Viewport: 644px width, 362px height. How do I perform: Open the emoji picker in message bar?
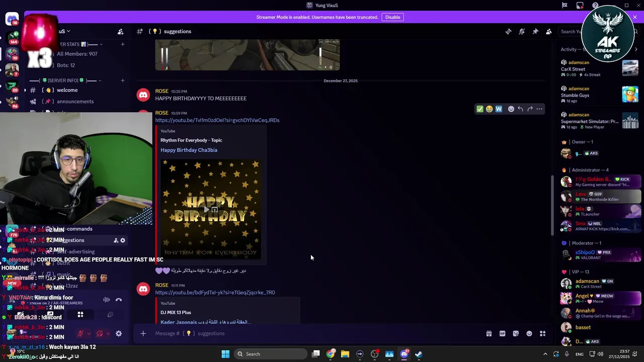529,333
